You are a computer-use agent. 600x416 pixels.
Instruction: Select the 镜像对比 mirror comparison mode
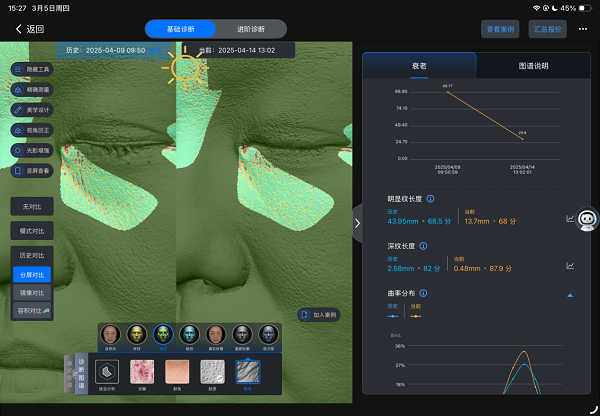33,292
